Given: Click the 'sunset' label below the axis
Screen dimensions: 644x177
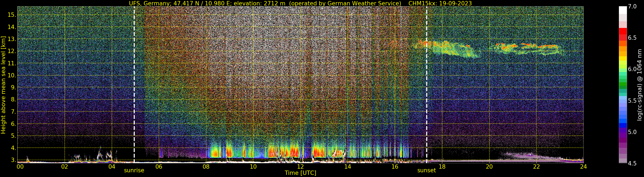Looking at the screenshot, I should tap(426, 171).
